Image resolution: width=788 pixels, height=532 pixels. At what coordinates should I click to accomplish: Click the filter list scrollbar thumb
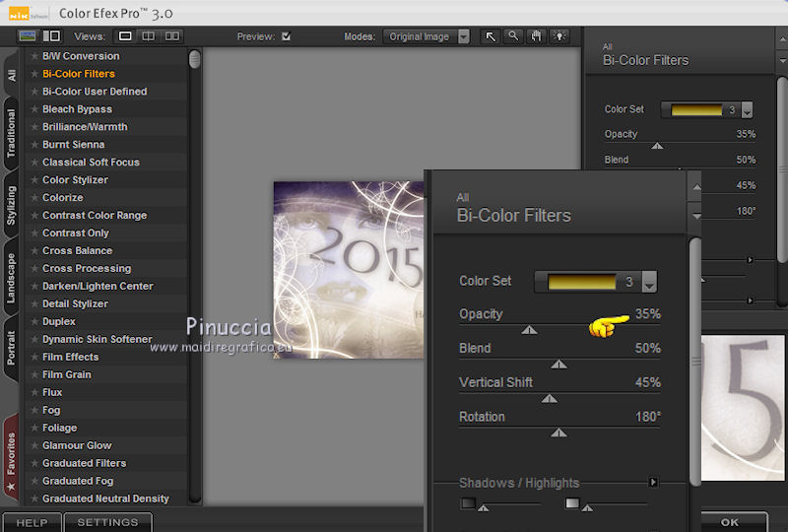click(194, 59)
